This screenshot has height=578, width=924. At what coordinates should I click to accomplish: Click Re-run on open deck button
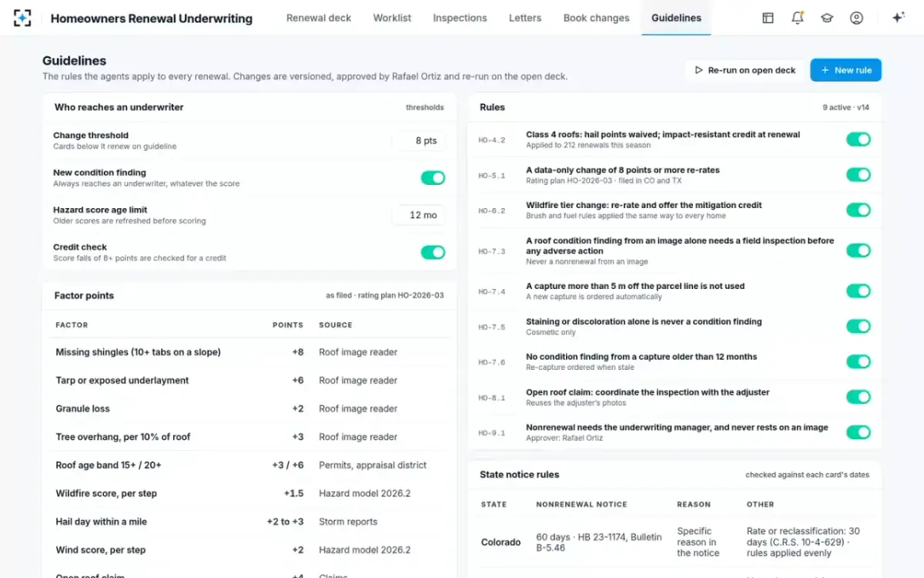[x=745, y=70]
